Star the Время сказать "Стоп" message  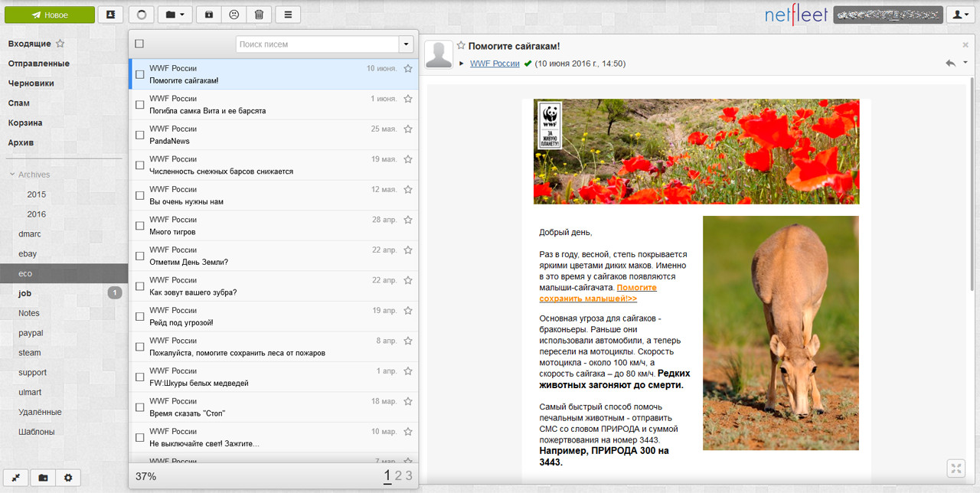(x=408, y=401)
